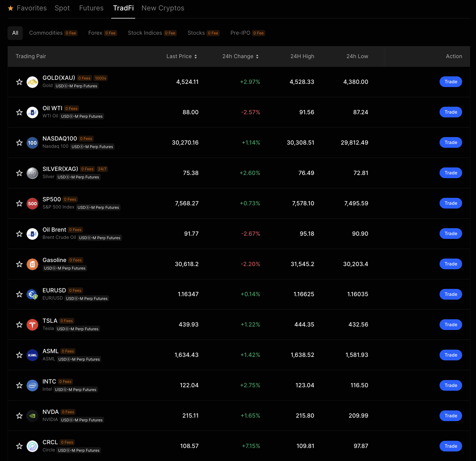The height and width of the screenshot is (461, 476).
Task: Click the INTC Intel logo icon
Action: click(32, 386)
